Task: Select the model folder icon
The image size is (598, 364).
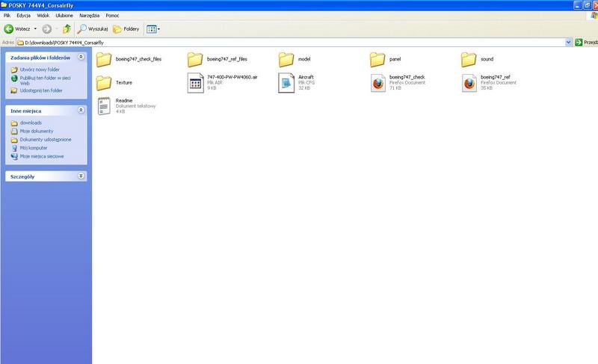Action: (x=286, y=60)
